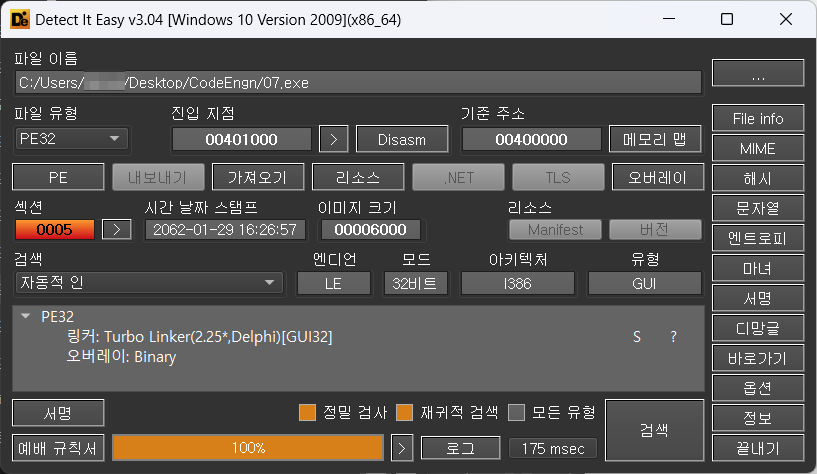Click base address value 00400000
Screen dimensions: 817x474
(x=531, y=140)
